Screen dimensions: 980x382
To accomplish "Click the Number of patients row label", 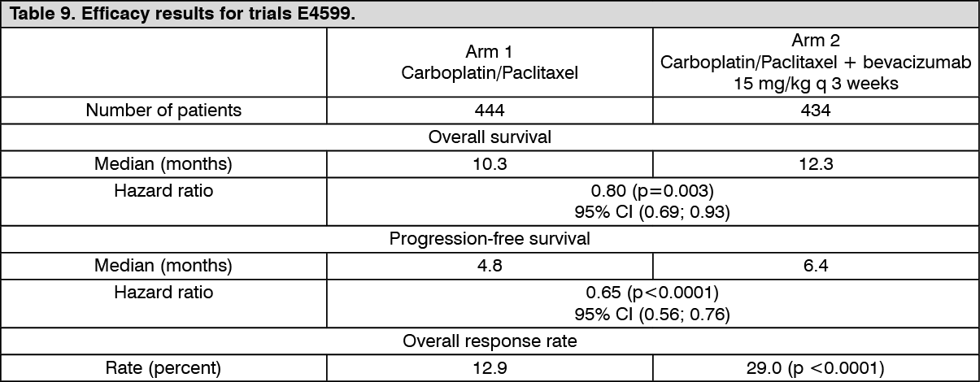I will tap(163, 111).
